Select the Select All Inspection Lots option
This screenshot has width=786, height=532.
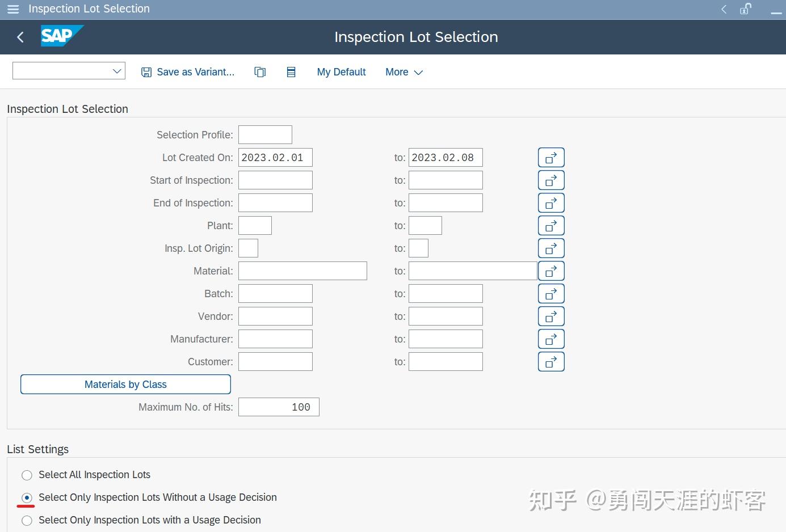click(27, 475)
